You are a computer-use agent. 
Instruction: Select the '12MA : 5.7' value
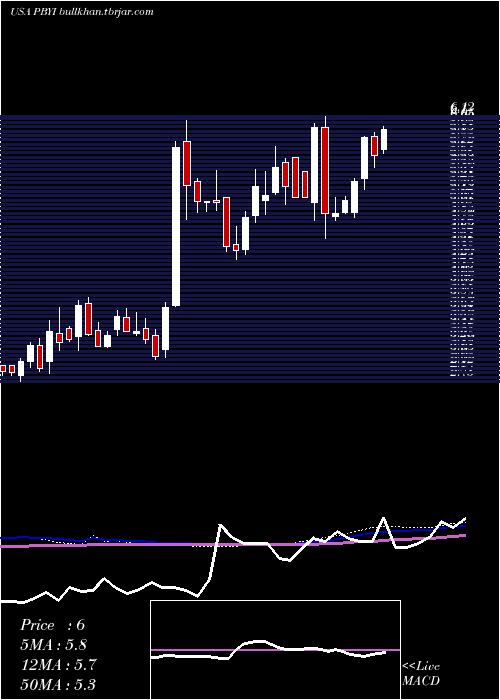click(x=58, y=665)
